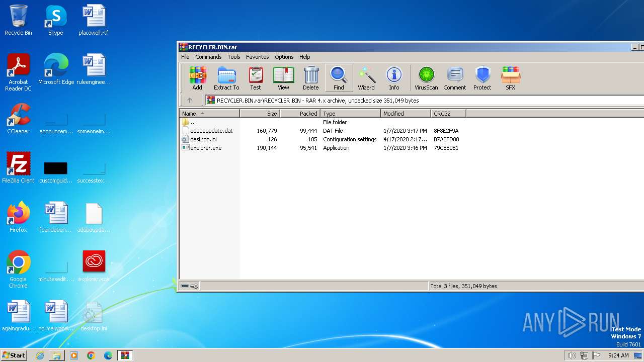Select the explorer.exe desktop file
This screenshot has height=362, width=644.
94,266
